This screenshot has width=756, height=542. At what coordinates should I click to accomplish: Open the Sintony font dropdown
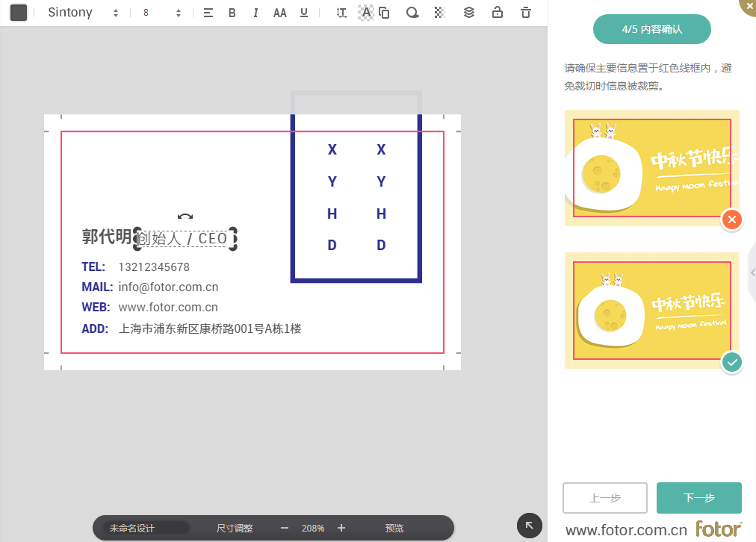point(82,13)
